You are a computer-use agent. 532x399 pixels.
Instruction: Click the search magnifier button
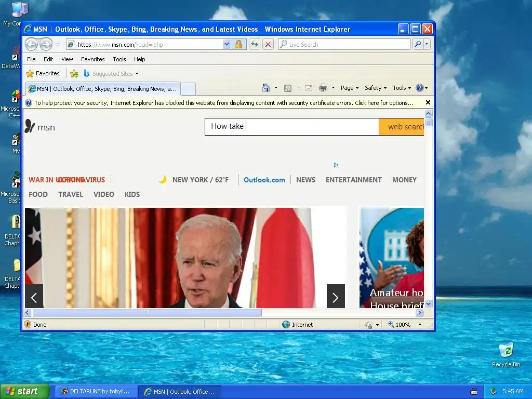pyautogui.click(x=418, y=44)
